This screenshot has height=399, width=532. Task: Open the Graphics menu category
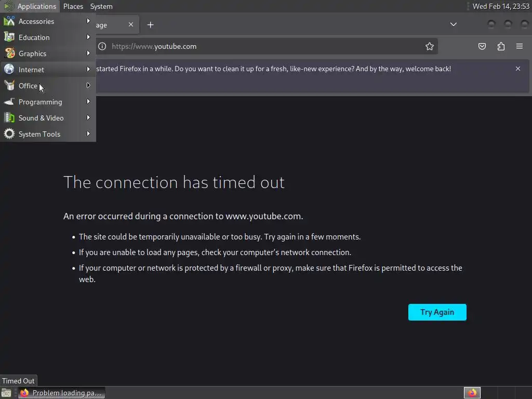[x=48, y=54]
